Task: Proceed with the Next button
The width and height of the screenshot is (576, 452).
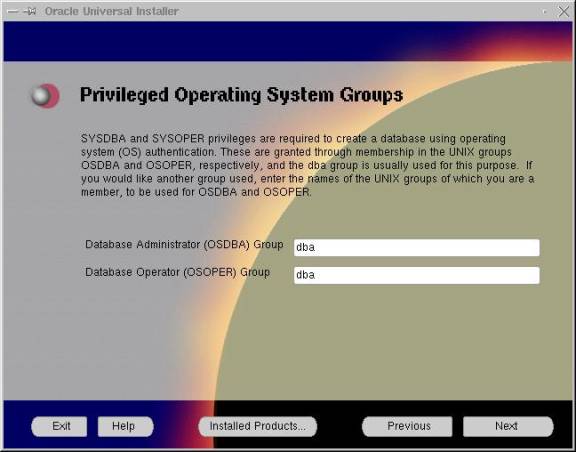Action: [508, 426]
